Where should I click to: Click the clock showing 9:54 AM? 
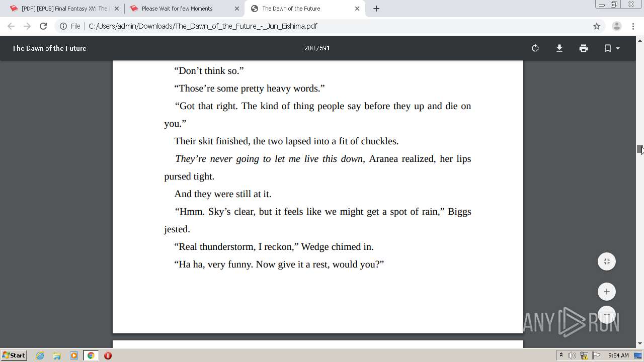[618, 355]
